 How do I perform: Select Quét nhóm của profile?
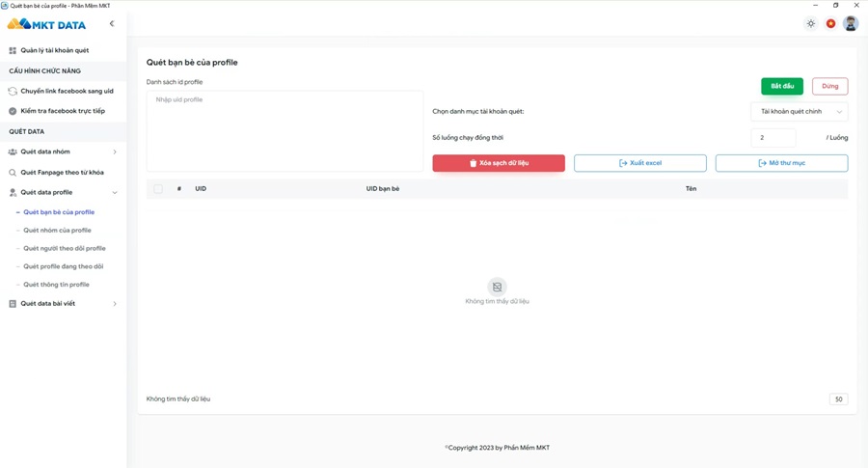coord(57,231)
